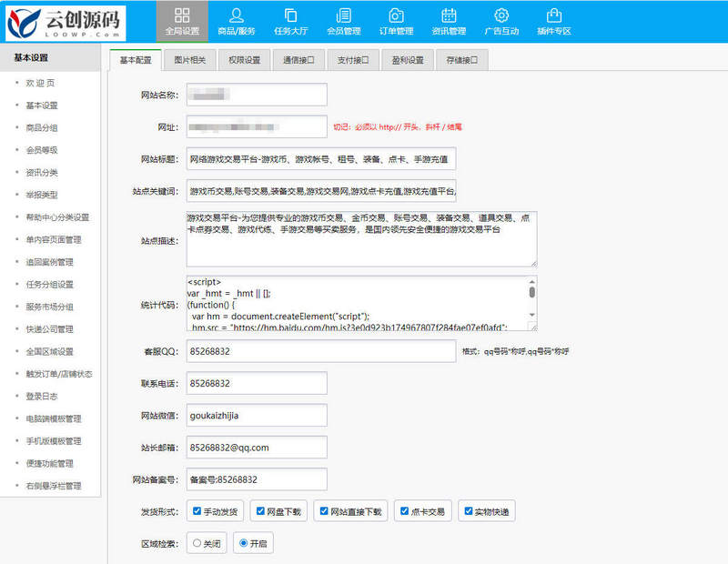Open 便捷功能管理 in the sidebar

click(x=50, y=463)
